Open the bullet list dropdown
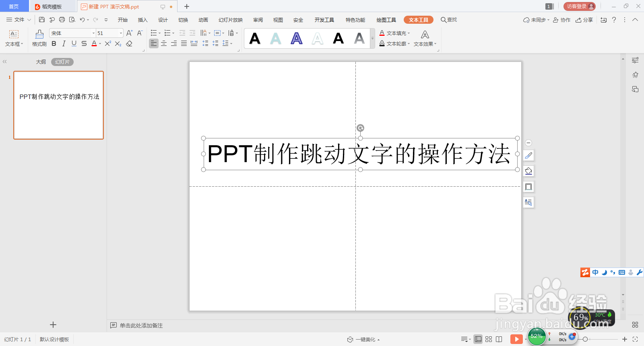 point(160,33)
